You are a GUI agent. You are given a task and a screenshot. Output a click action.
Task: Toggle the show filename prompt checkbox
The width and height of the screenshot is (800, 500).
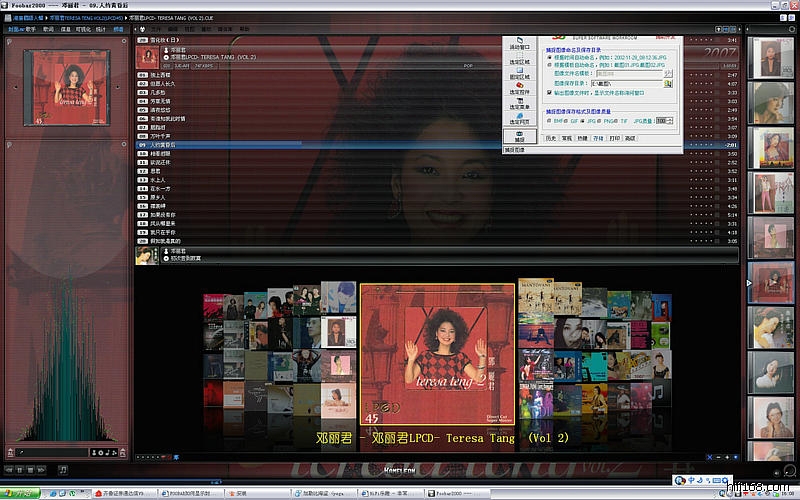pos(549,94)
